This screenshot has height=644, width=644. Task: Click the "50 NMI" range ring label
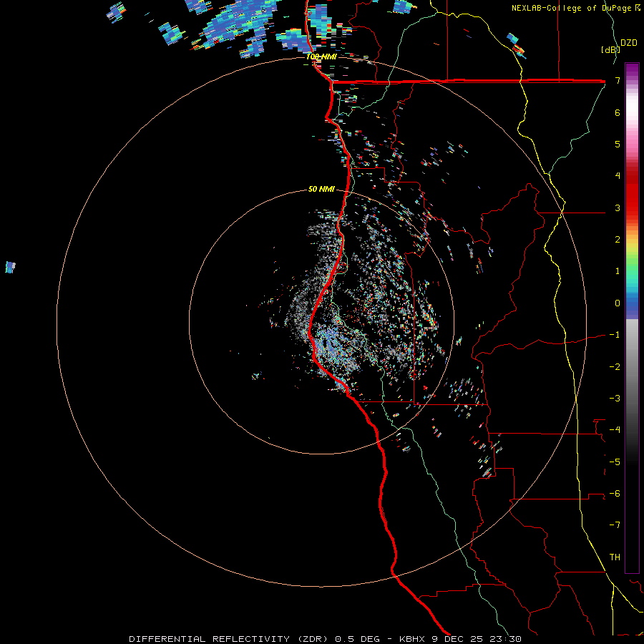321,190
